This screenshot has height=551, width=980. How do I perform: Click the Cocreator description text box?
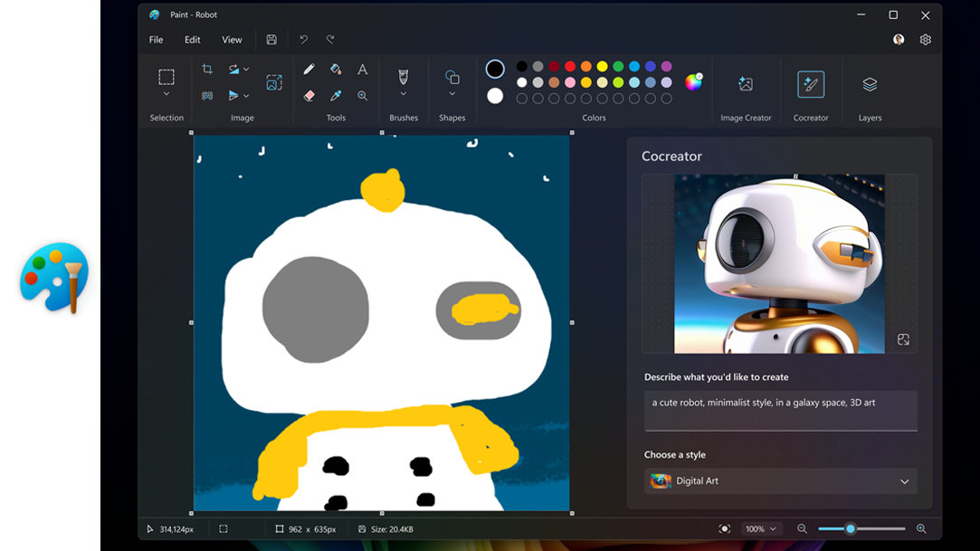781,411
